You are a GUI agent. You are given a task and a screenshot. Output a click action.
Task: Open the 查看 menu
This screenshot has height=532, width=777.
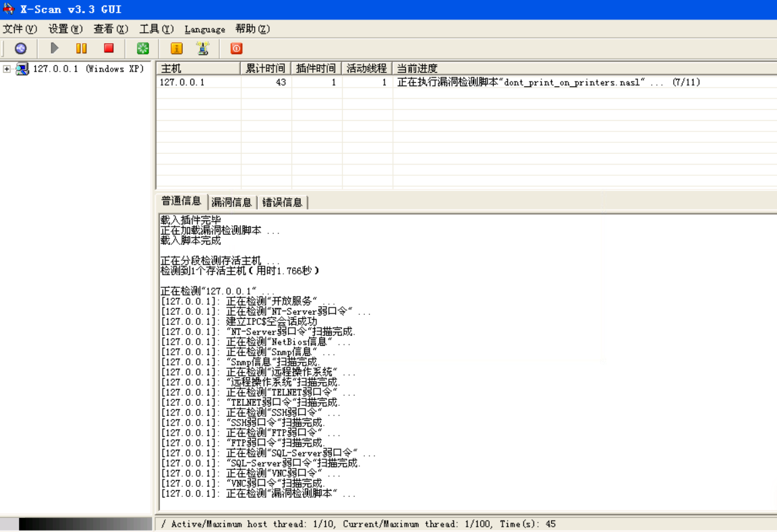tap(111, 29)
